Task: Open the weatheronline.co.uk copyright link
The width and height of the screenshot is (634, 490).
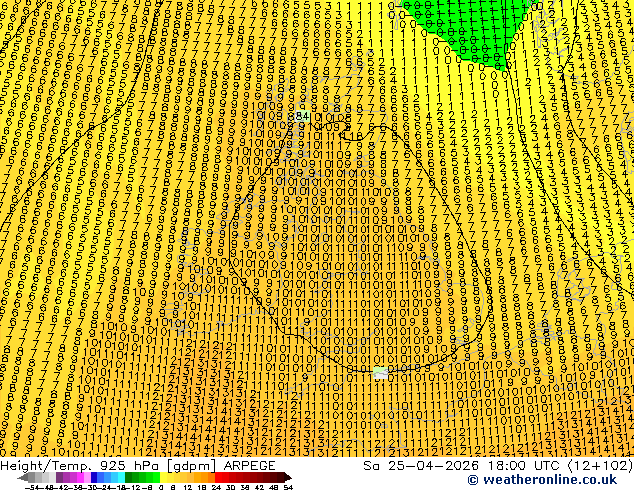Action: coord(542,480)
